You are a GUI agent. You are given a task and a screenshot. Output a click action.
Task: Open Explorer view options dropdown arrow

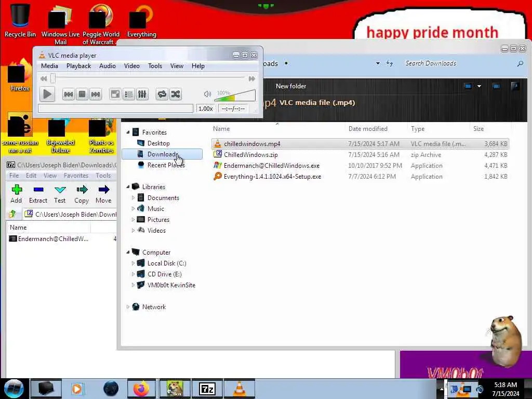(479, 86)
